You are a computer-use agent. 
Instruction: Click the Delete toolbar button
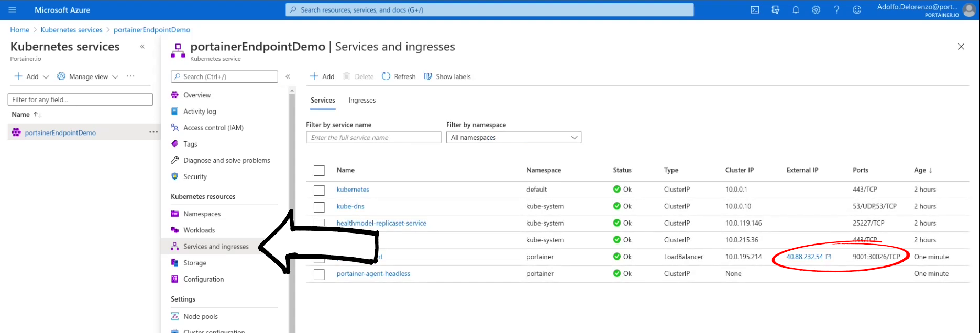[x=358, y=76]
